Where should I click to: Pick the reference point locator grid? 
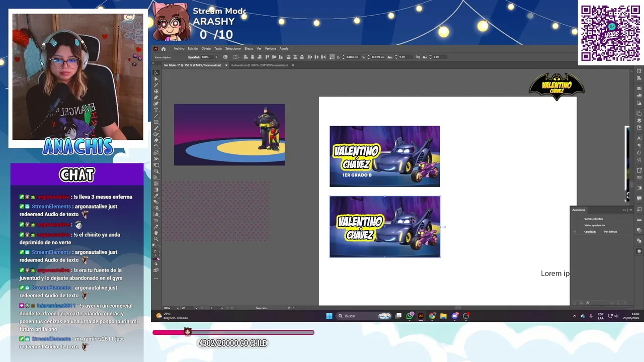tap(332, 57)
